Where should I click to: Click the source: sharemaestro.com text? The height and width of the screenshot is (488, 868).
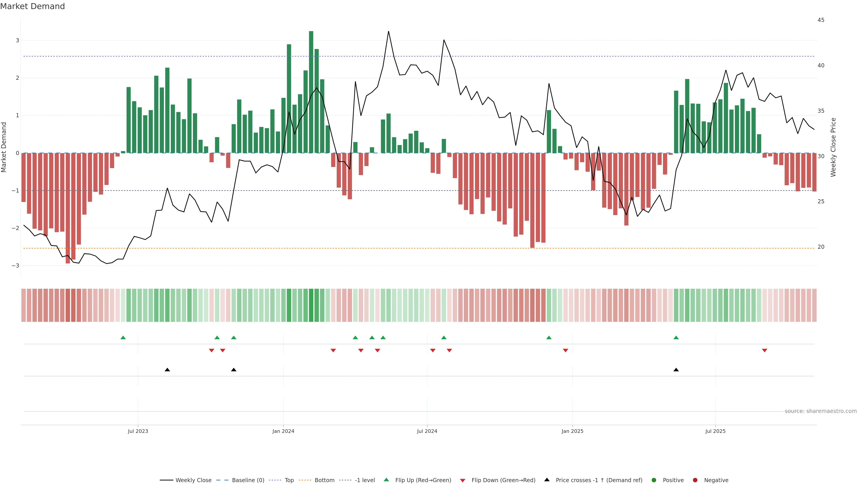(821, 411)
